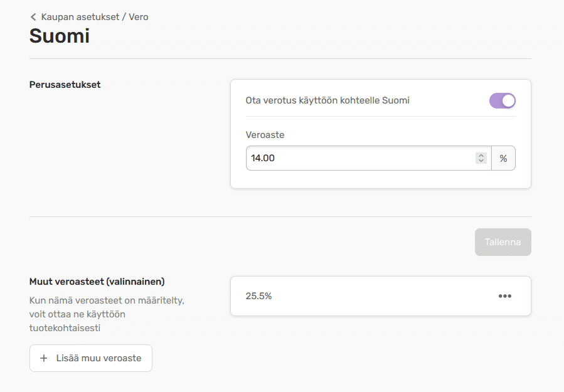Click the 'Ota verotus käyttöön kohteelle Suomi' label
Screen dimensions: 564x392
click(327, 100)
